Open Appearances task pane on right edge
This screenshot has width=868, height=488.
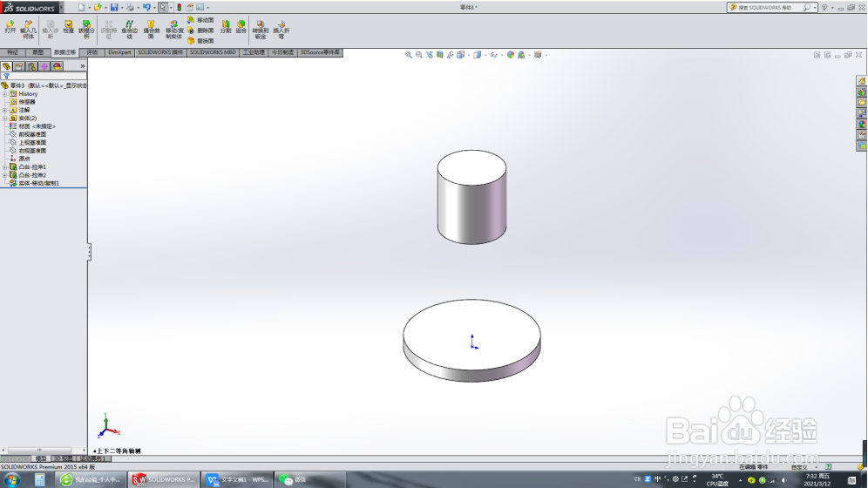862,125
